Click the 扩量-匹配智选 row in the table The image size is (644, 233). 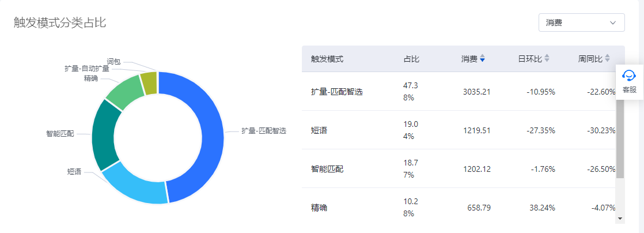[337, 91]
